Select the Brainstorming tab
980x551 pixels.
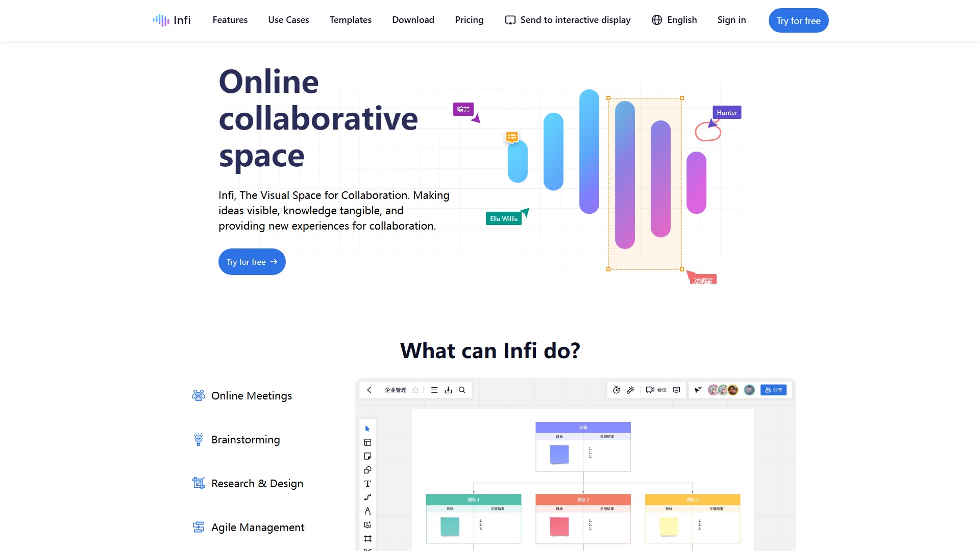tap(246, 439)
